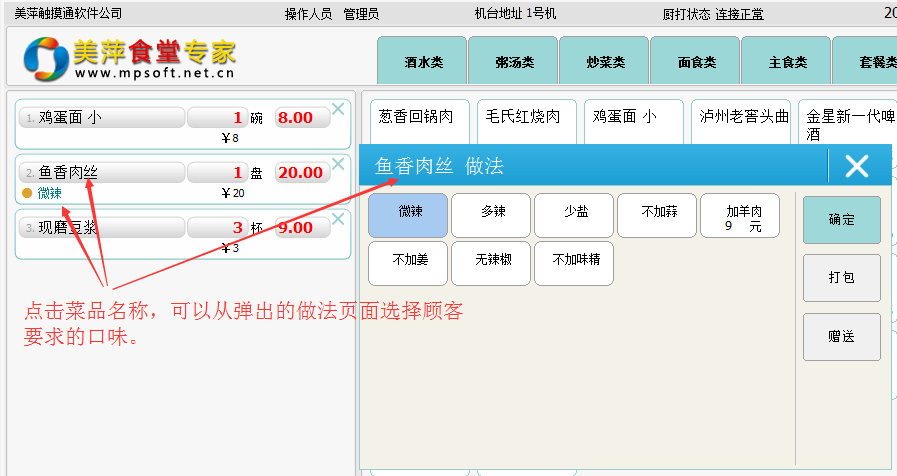Image resolution: width=897 pixels, height=476 pixels.
Task: Open the 酒水类 category tab
Action: point(423,62)
